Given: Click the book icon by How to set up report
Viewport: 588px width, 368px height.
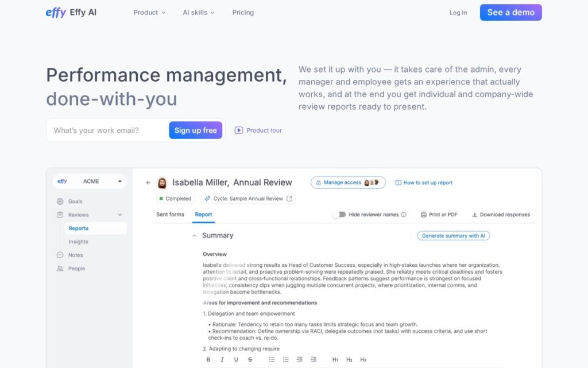Looking at the screenshot, I should coord(399,182).
